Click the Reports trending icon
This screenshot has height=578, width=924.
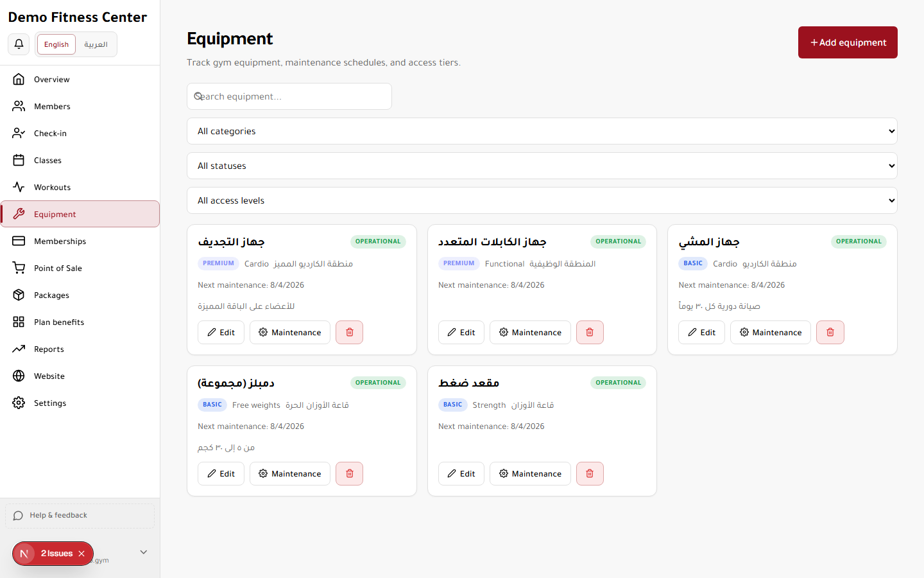(19, 349)
